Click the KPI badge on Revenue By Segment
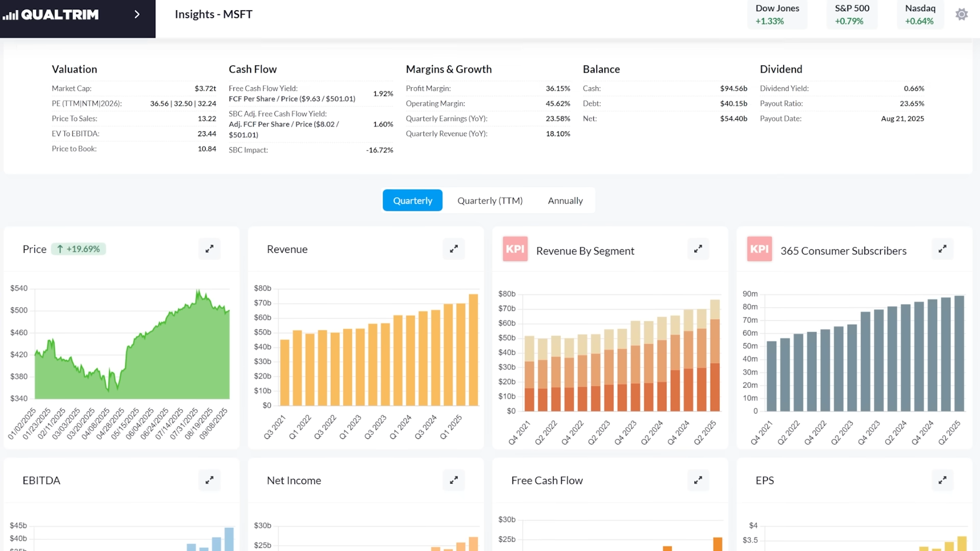The height and width of the screenshot is (551, 980). [x=515, y=249]
